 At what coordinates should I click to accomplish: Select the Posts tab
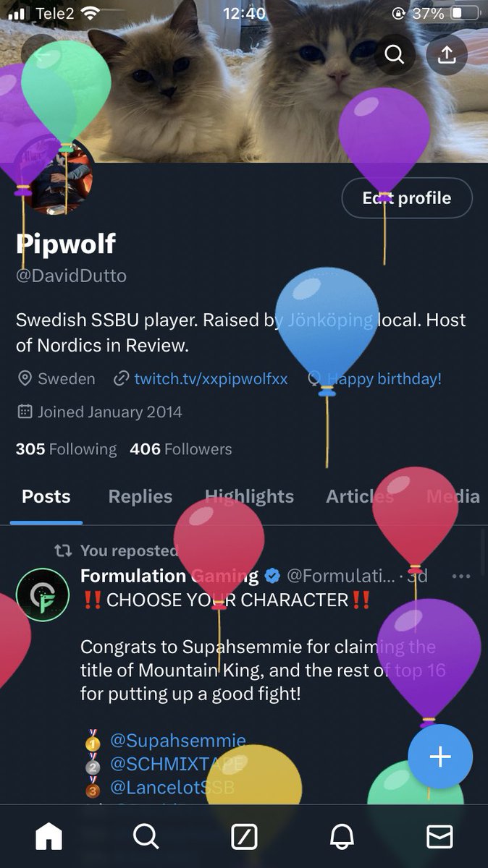coord(46,496)
